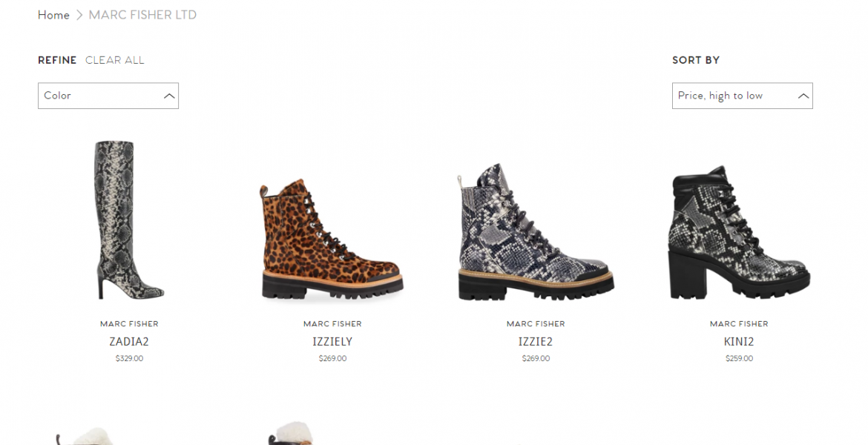The image size is (868, 445).
Task: Open the KINI2 heeled boot image
Action: pos(740,232)
